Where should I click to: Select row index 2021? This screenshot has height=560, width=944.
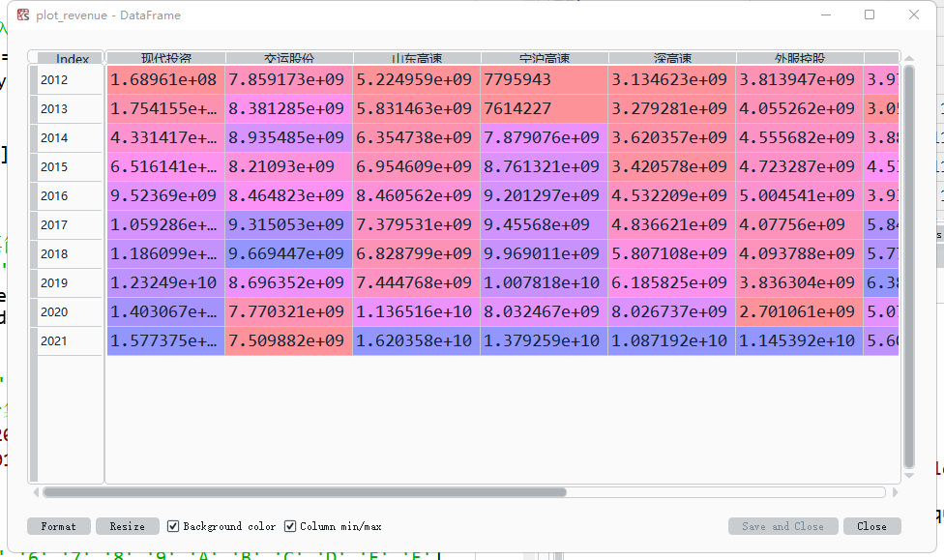coord(70,340)
